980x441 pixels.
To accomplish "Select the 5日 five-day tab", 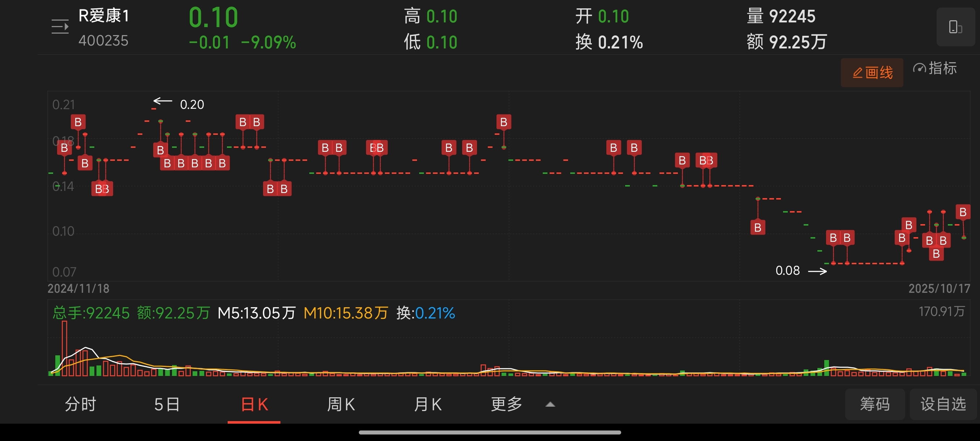I will (x=167, y=404).
